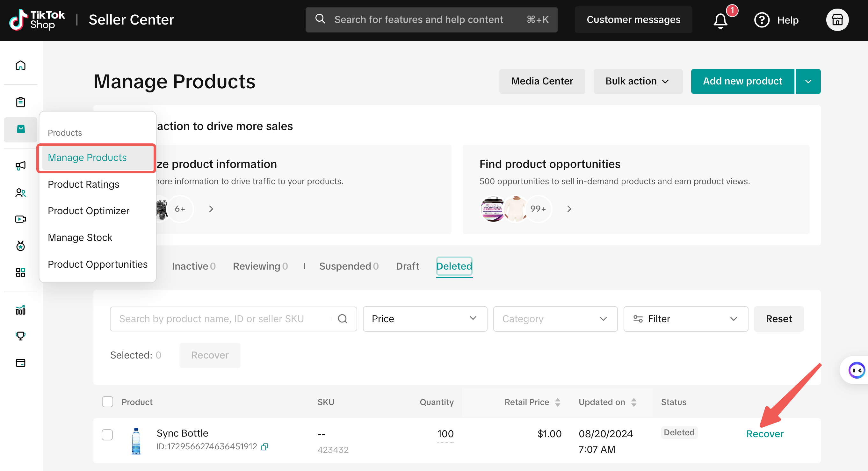This screenshot has height=471, width=868.
Task: Open the LIVE video camera sidebar icon
Action: [21, 219]
